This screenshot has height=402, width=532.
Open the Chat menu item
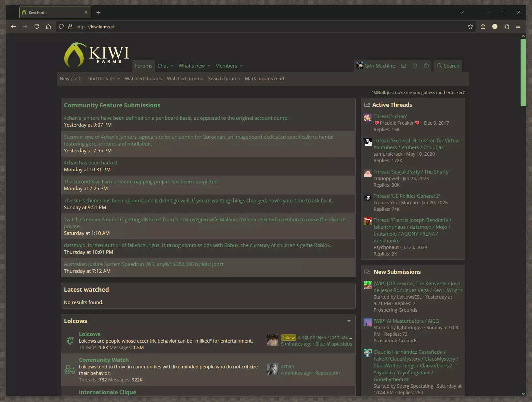(163, 66)
